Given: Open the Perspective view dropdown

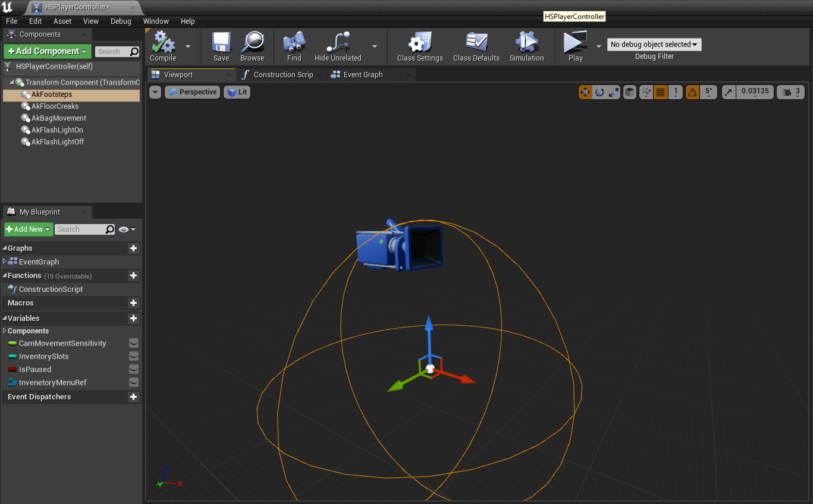Looking at the screenshot, I should coord(192,92).
